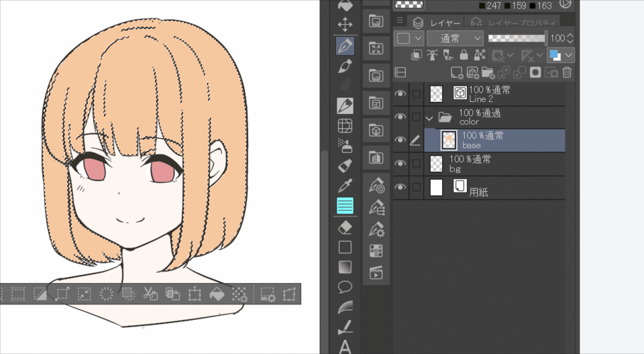Hide the bg layer

tap(400, 163)
